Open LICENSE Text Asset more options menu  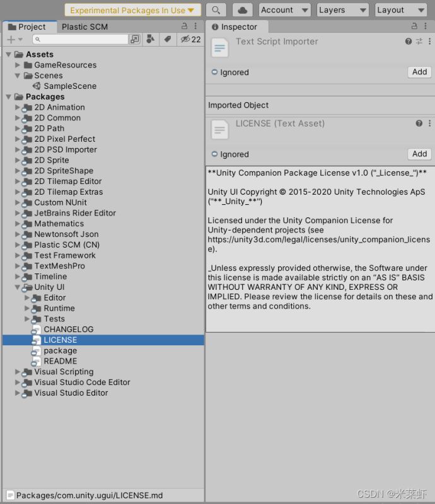click(429, 123)
